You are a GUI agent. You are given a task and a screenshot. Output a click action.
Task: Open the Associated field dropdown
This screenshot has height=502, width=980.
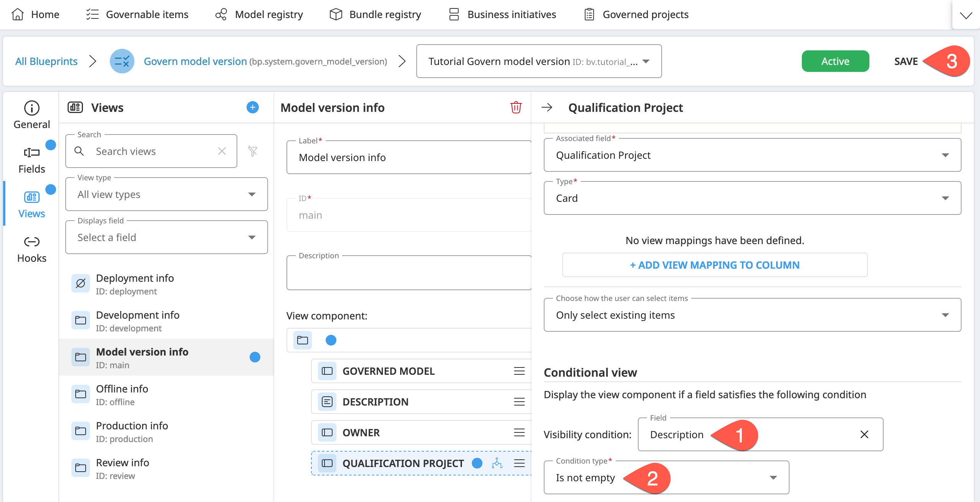[752, 155]
